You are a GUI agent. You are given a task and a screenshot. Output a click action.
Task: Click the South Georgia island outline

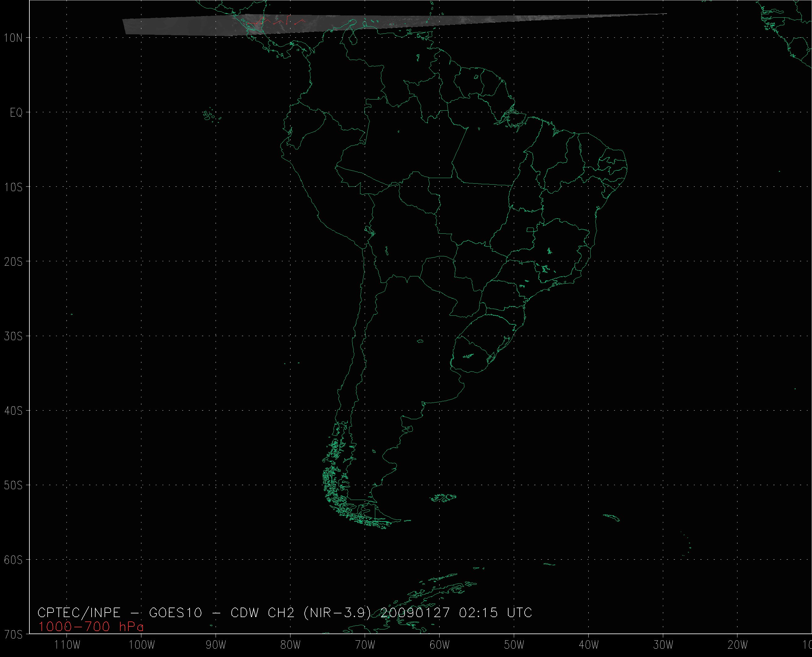tap(612, 517)
